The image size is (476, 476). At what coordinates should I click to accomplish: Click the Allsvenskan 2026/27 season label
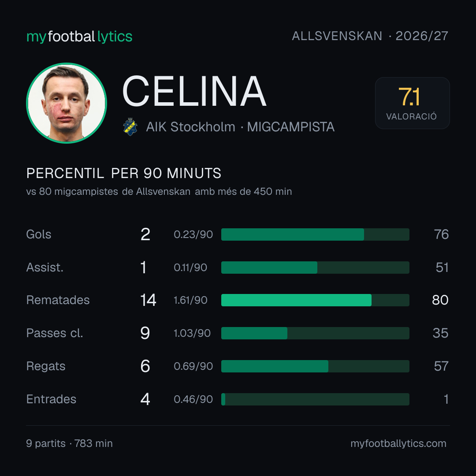click(x=370, y=36)
